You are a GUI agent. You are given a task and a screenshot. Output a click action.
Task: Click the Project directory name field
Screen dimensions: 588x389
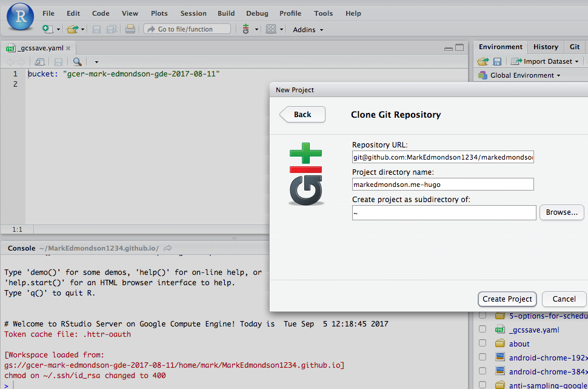click(443, 184)
